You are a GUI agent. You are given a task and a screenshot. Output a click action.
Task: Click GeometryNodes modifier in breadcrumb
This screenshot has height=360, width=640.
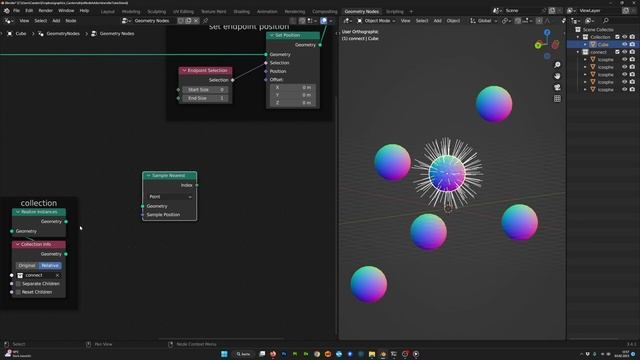(x=63, y=34)
